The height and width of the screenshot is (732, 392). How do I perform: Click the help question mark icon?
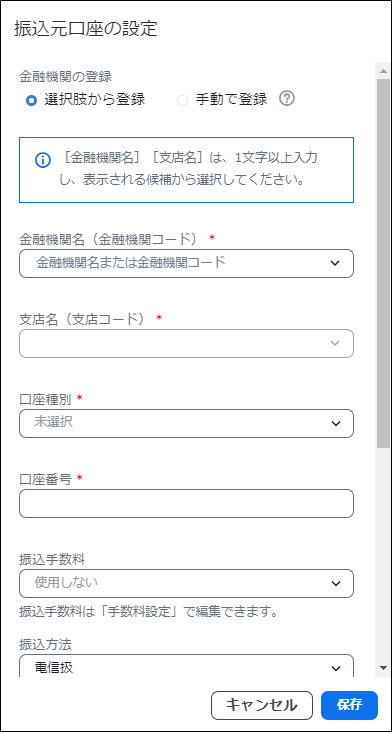(x=287, y=99)
